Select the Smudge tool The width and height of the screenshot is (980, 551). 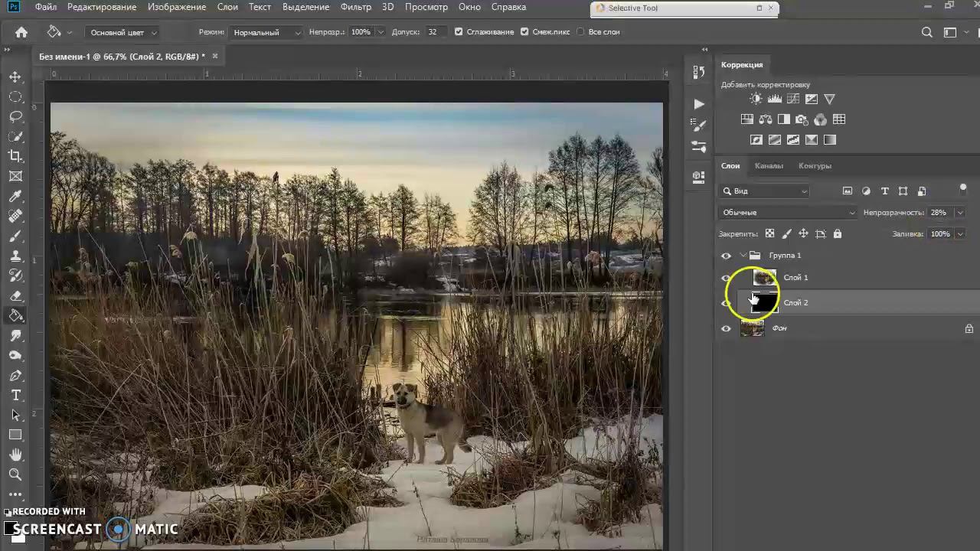15,335
